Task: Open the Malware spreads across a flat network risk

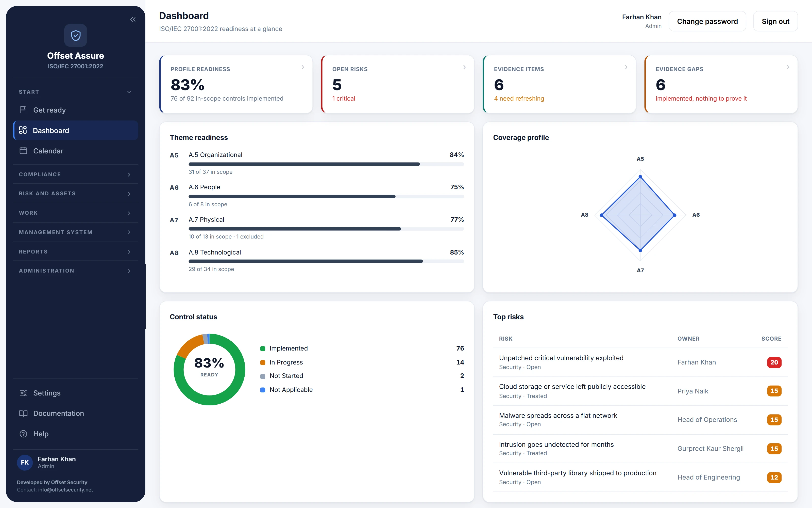Action: [x=640, y=420]
